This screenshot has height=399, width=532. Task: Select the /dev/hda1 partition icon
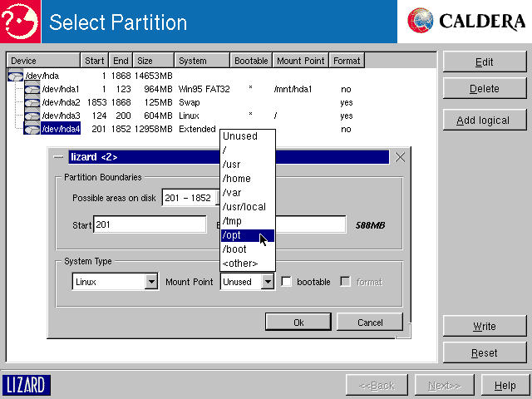32,89
